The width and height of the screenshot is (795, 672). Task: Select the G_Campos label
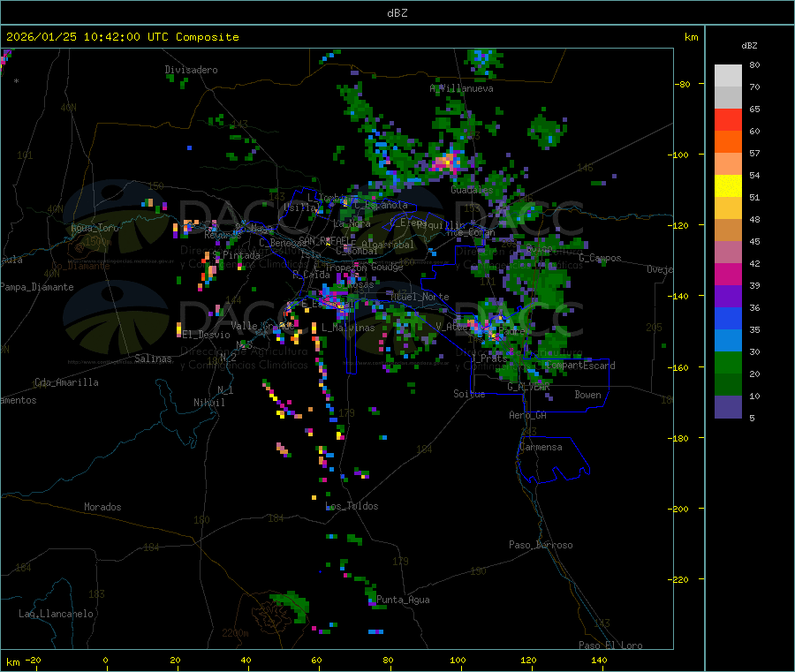coord(601,258)
